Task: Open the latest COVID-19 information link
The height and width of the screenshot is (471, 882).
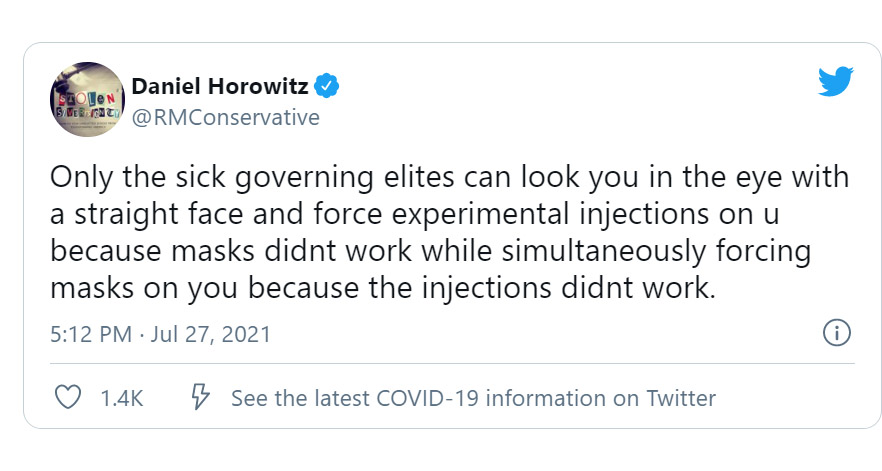Action: 473,398
